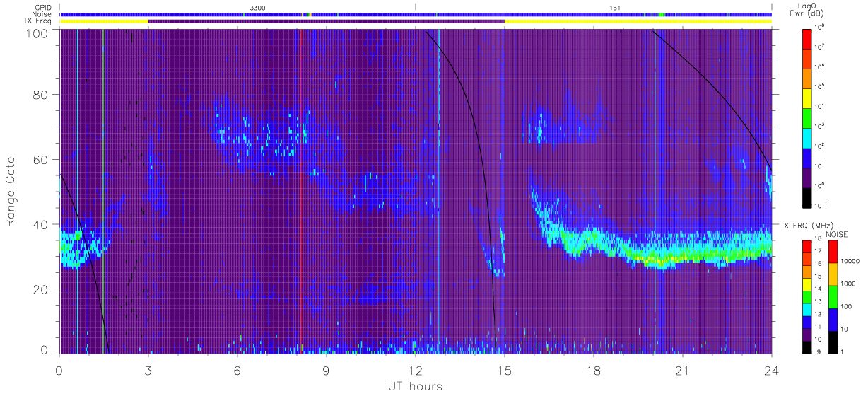Click the CPID value '151'
This screenshot has height=401, width=868.
(615, 7)
